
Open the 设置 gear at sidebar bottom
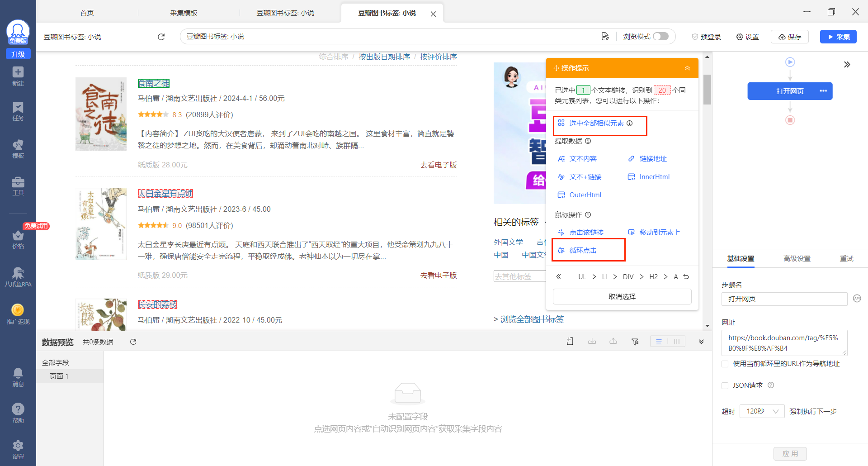18,450
